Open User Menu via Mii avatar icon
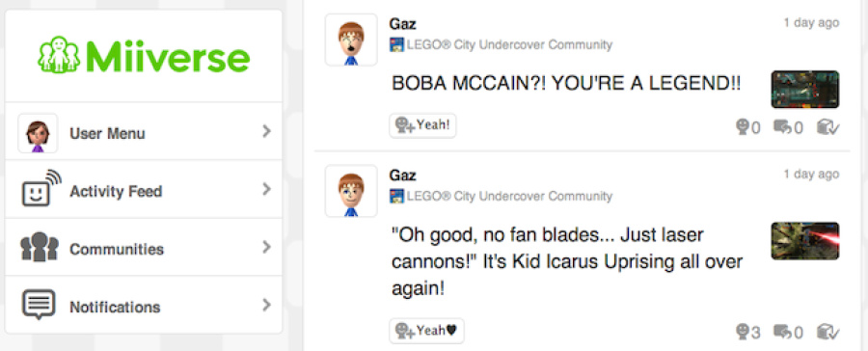Viewport: 868px width, 351px height. (38, 133)
